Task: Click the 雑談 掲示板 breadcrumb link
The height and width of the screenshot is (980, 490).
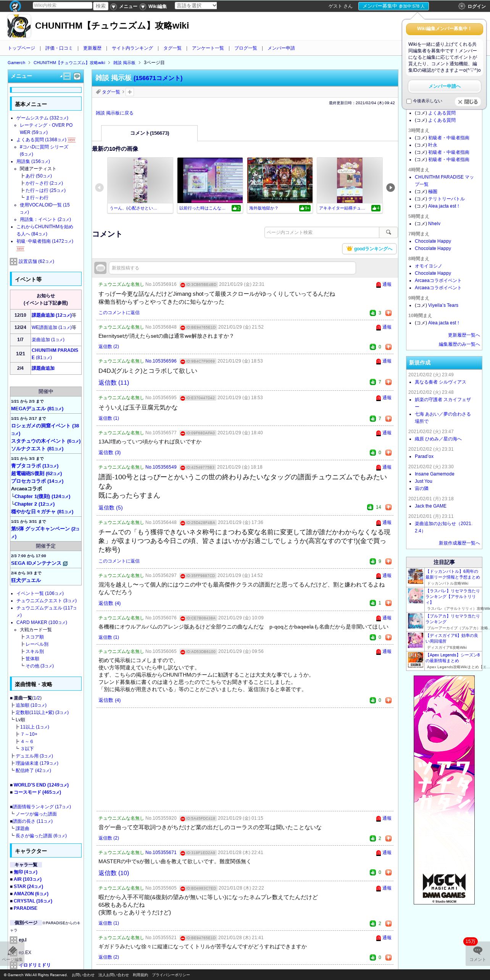Action: pyautogui.click(x=124, y=63)
